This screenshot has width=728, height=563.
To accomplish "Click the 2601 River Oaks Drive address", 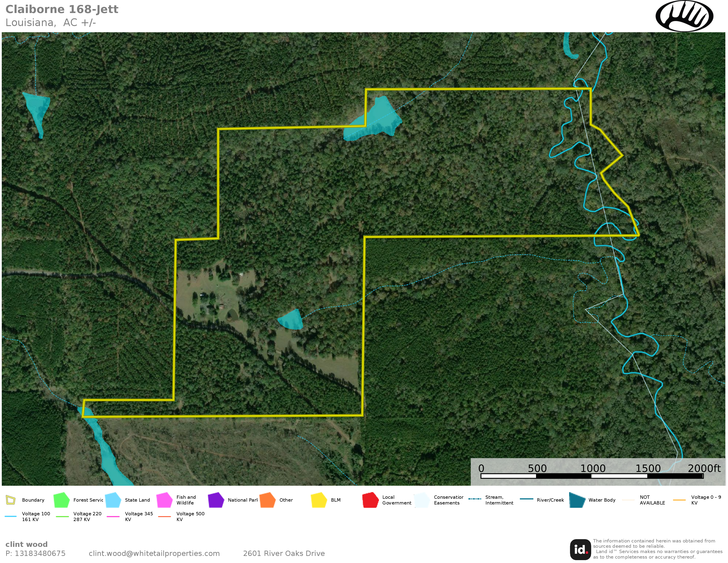I will point(284,553).
